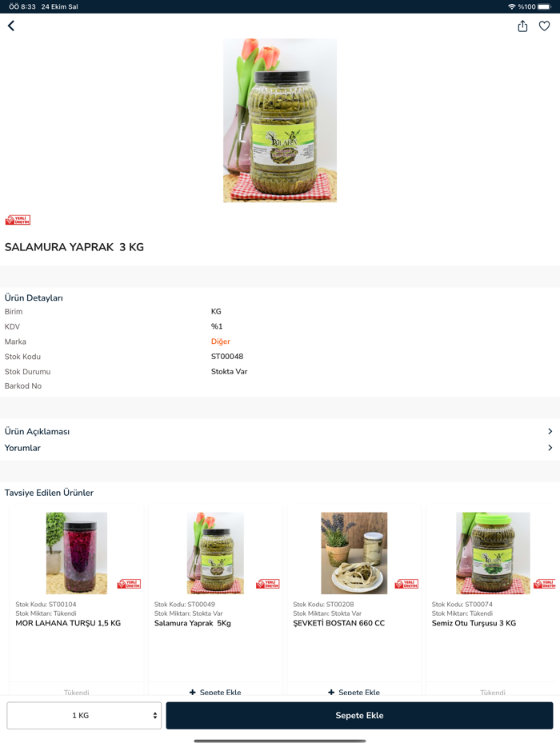The height and width of the screenshot is (747, 560).
Task: Expand Ürün Açıklaması section
Action: pyautogui.click(x=280, y=431)
